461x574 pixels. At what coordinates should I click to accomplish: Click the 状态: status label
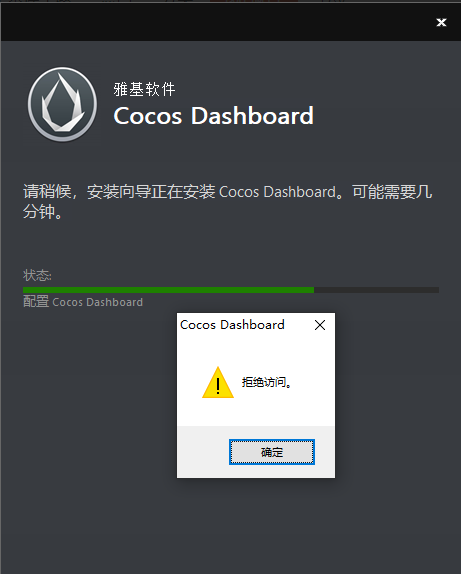tap(37, 275)
